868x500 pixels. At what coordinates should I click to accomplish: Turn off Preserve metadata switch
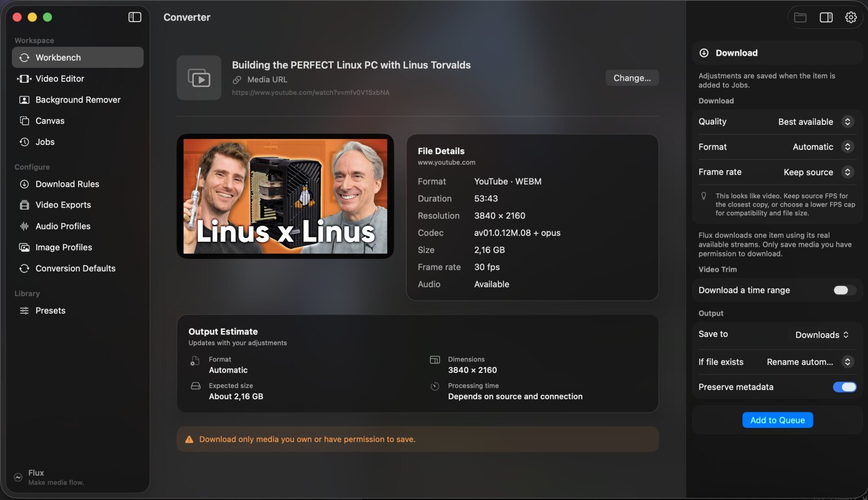(844, 387)
